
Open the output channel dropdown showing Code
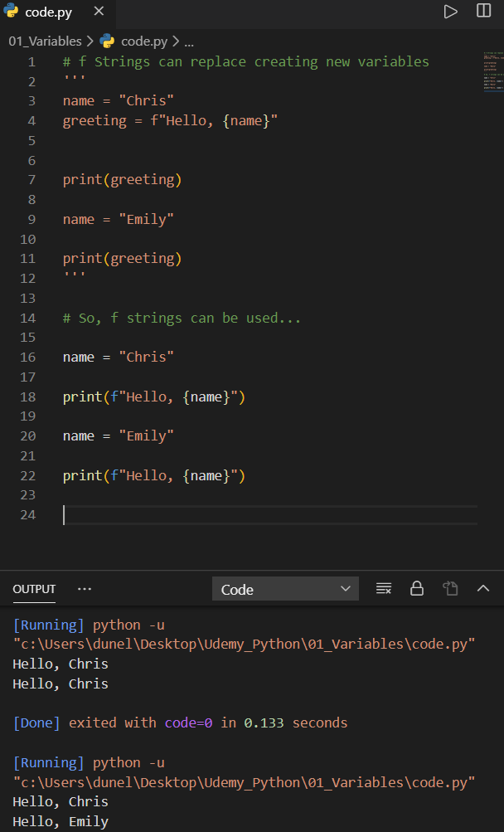tap(285, 588)
